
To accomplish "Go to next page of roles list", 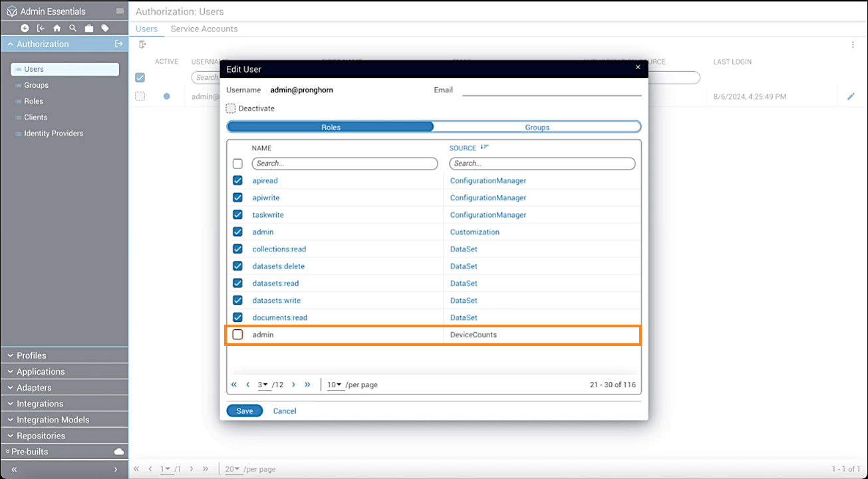I will (293, 385).
